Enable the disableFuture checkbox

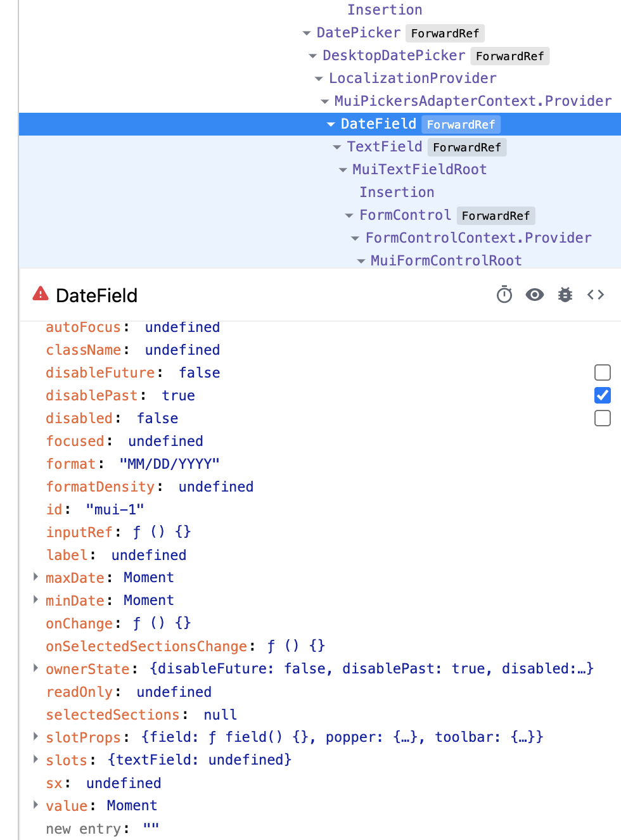click(602, 372)
